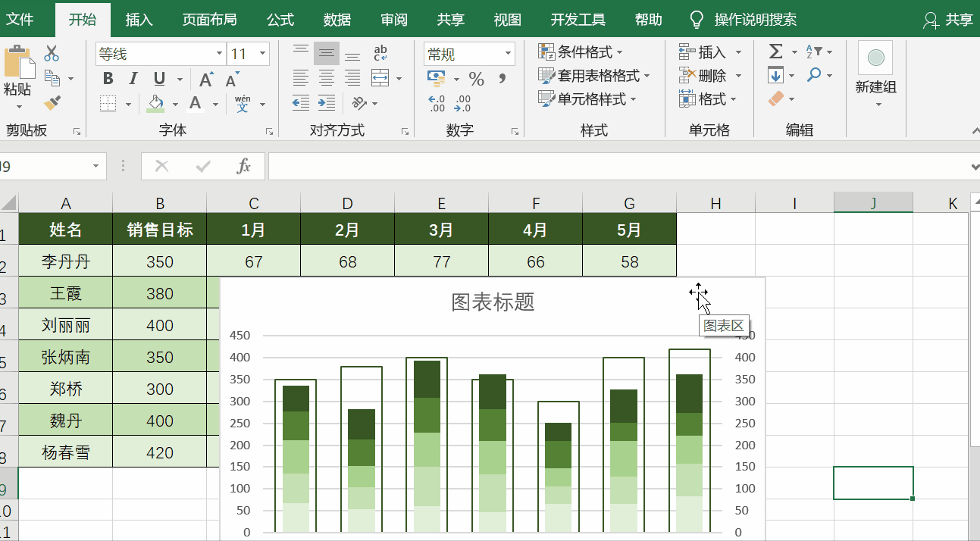
Task: Open the font name dropdown
Action: click(220, 54)
